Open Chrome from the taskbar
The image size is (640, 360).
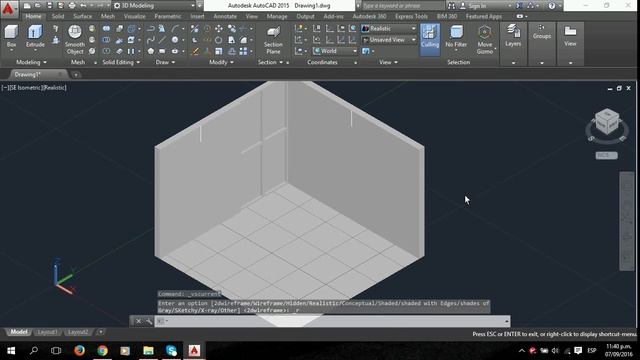tap(102, 351)
